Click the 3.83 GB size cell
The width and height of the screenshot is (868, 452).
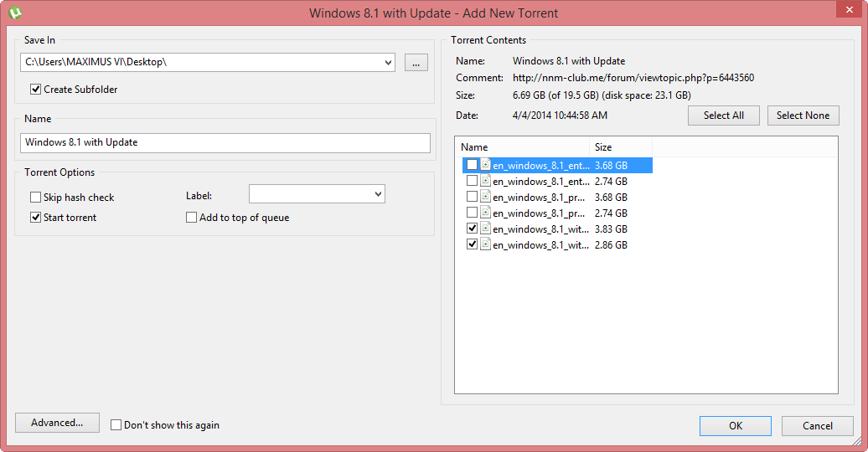click(611, 229)
